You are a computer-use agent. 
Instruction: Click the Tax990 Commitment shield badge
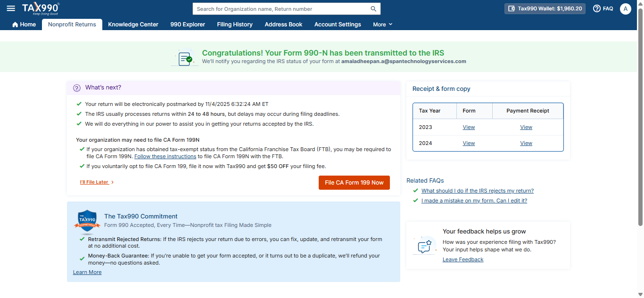[87, 221]
